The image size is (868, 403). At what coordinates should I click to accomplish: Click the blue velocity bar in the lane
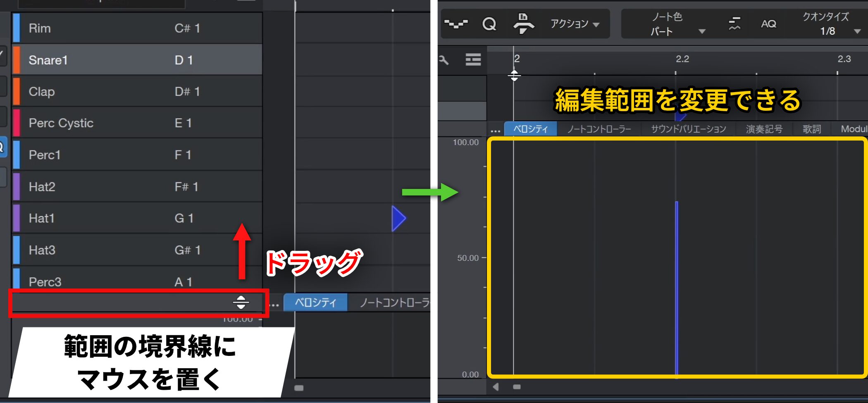[x=677, y=289]
